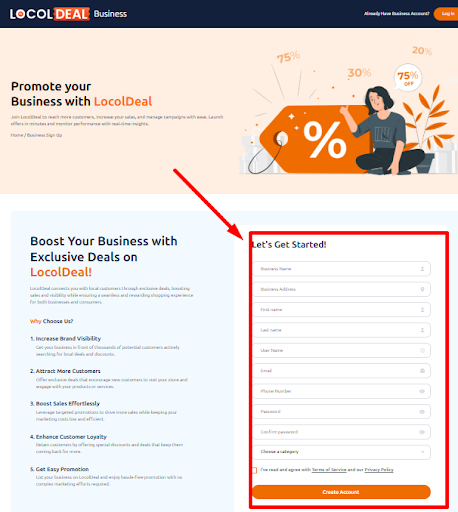Image resolution: width=458 pixels, height=512 pixels.
Task: Click person icon in First name field
Action: pos(422,310)
